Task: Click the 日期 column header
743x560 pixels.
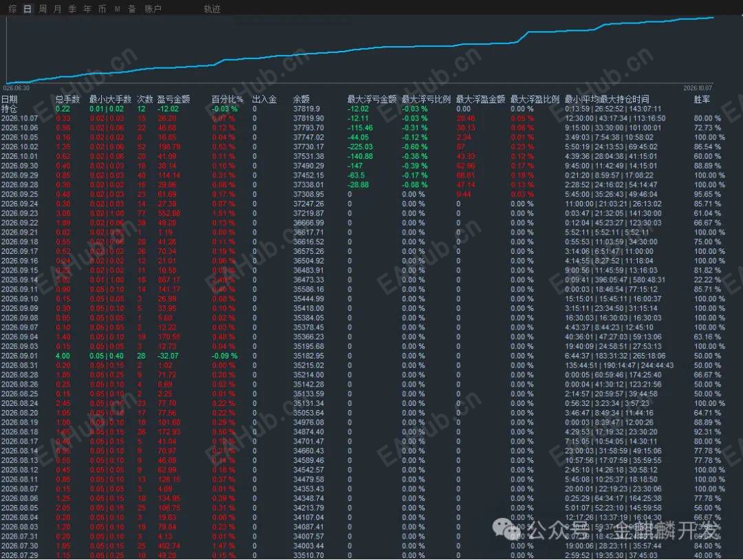Action: click(x=10, y=99)
